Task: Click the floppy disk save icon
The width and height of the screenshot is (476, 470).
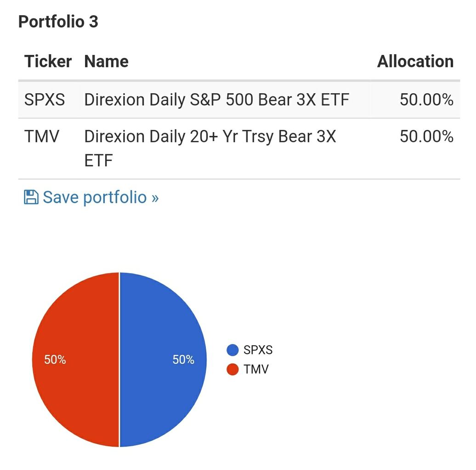Action: 31,197
